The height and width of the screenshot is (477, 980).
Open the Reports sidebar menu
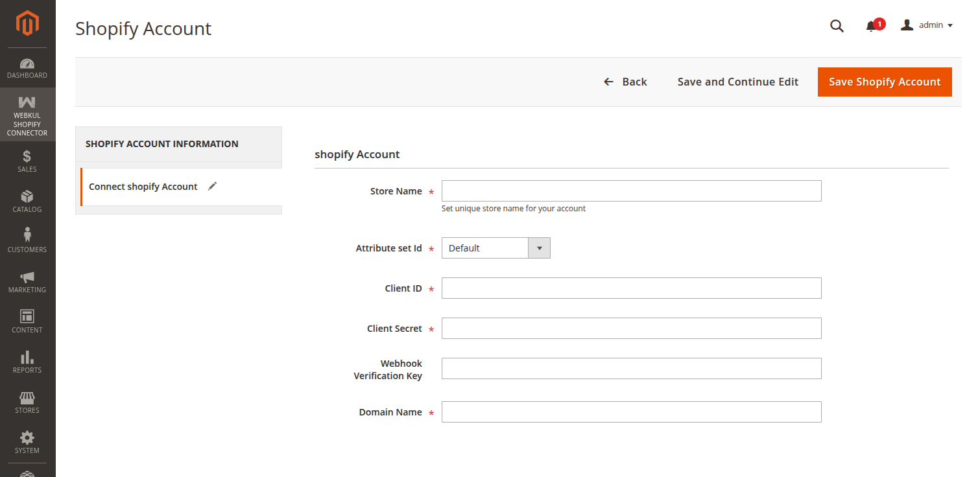click(27, 362)
